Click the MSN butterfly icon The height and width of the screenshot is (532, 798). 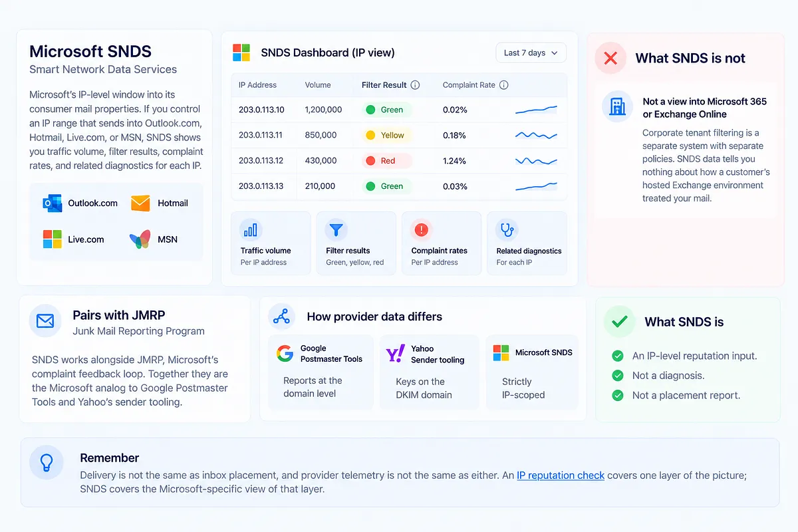point(140,239)
